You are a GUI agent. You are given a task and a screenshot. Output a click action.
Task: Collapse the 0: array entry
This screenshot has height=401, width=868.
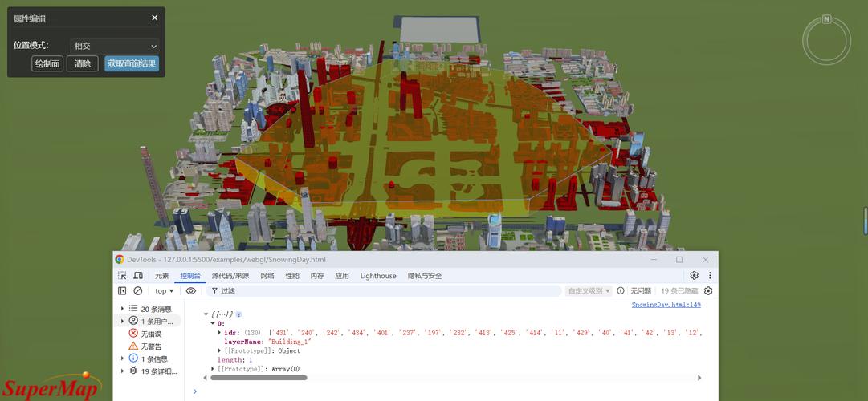coord(213,323)
